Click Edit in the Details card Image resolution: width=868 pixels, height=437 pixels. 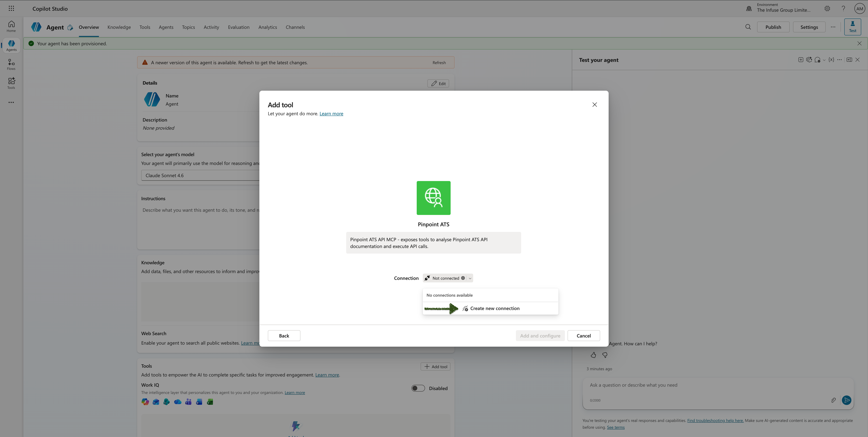438,84
